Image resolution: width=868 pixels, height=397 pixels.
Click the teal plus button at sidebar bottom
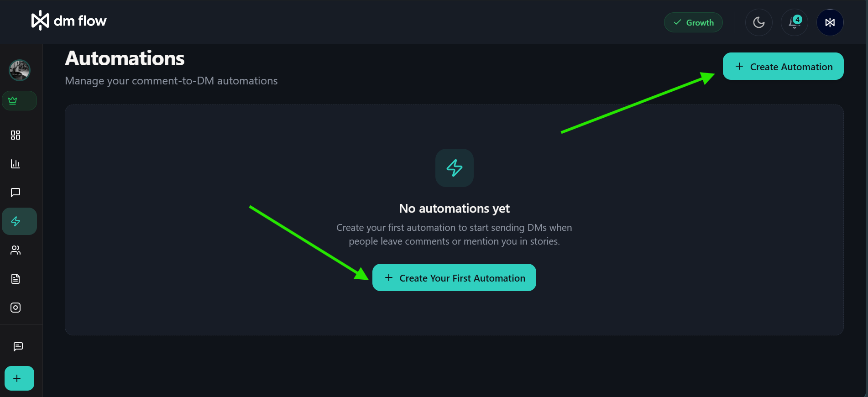[x=18, y=378]
